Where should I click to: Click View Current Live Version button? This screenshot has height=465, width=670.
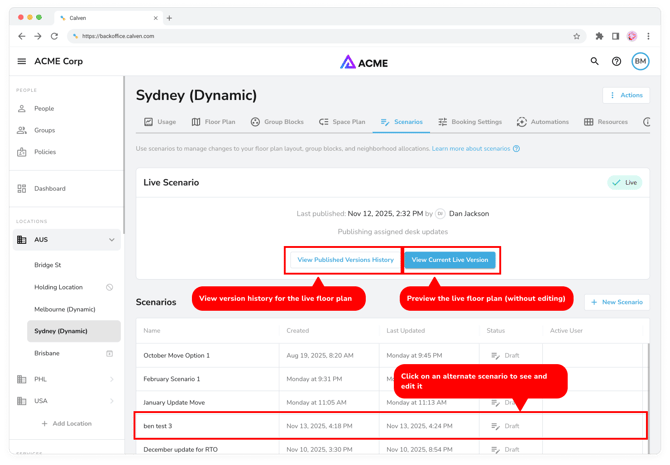[450, 260]
